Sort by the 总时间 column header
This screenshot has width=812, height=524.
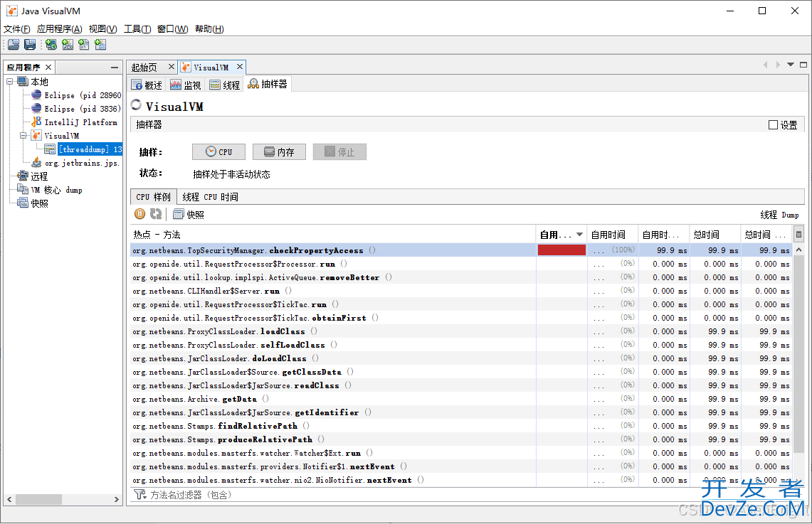click(715, 235)
